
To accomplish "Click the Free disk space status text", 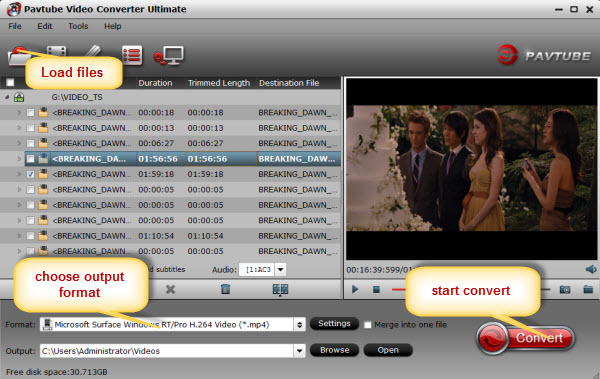I will pos(57,372).
